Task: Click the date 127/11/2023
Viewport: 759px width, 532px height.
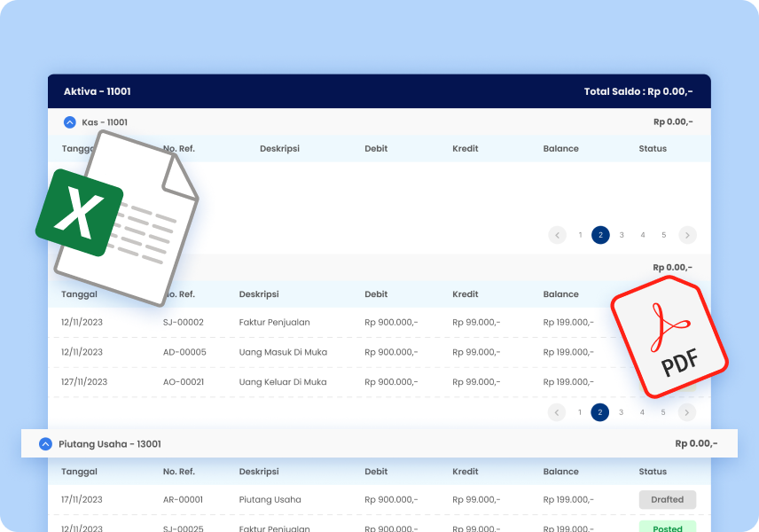Action: (84, 382)
